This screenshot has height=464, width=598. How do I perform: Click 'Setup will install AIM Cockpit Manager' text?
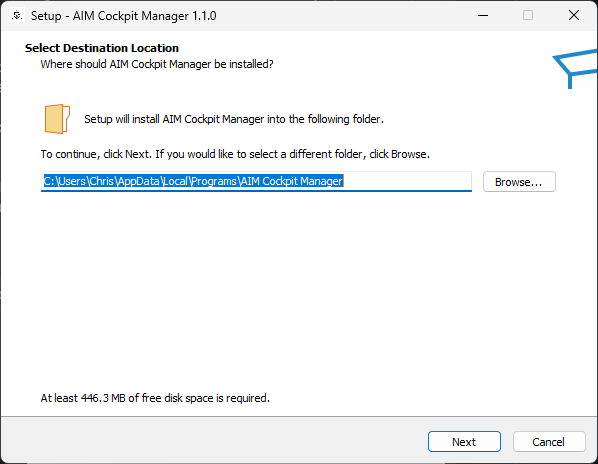[234, 119]
